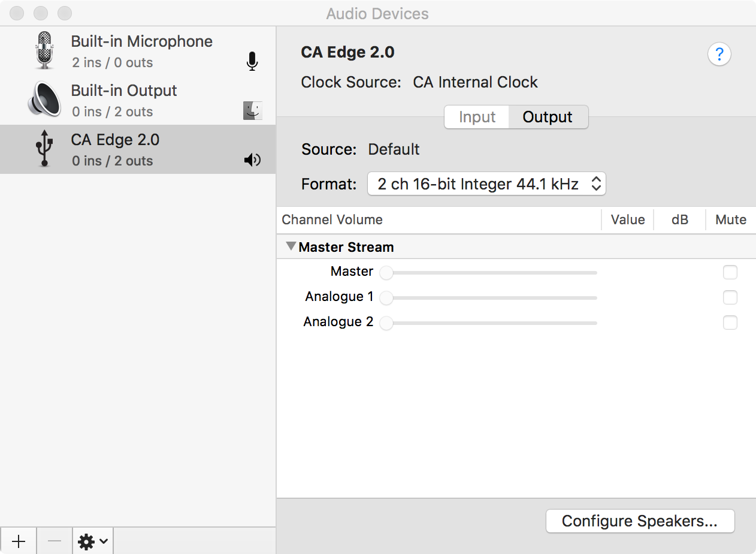Click the Built-in Output speaker icon
This screenshot has width=756, height=554.
44,100
